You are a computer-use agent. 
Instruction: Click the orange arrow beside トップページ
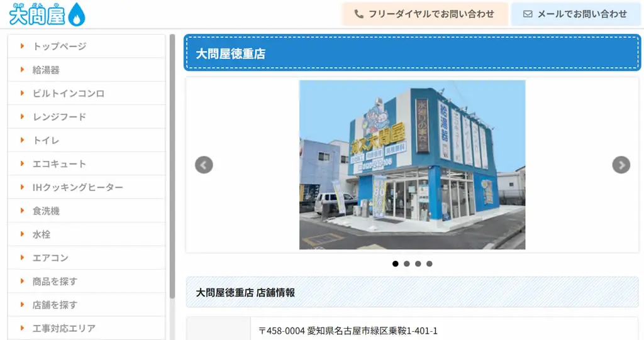pos(23,46)
